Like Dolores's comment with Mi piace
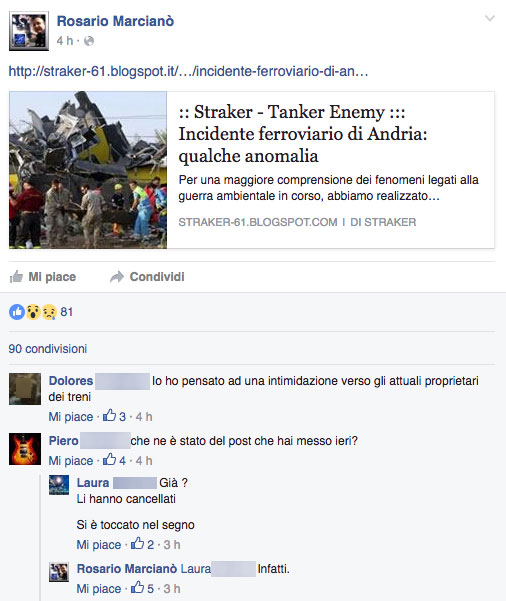The image size is (506, 601). (71, 417)
